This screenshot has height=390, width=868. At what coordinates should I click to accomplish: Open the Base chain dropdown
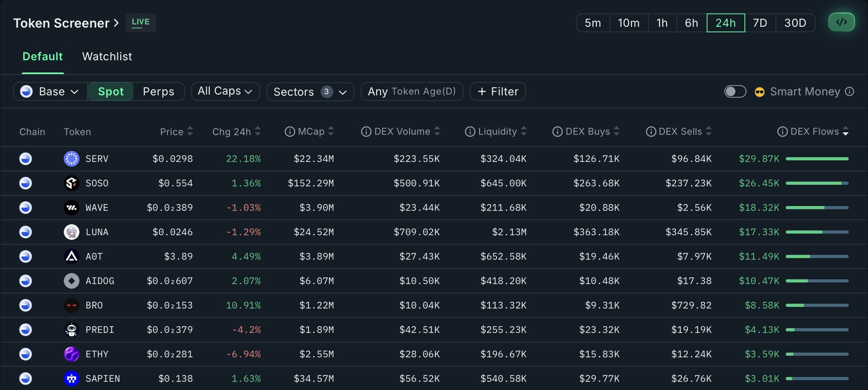pyautogui.click(x=50, y=92)
